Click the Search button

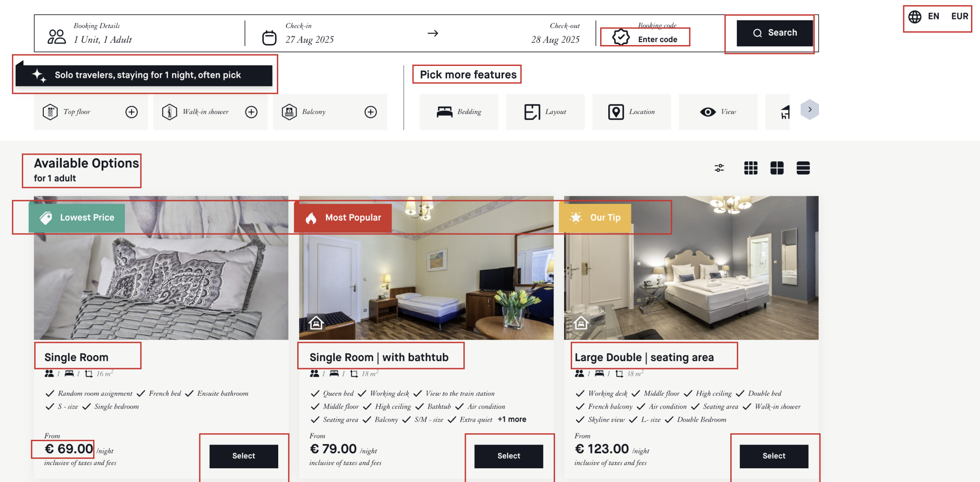775,33
